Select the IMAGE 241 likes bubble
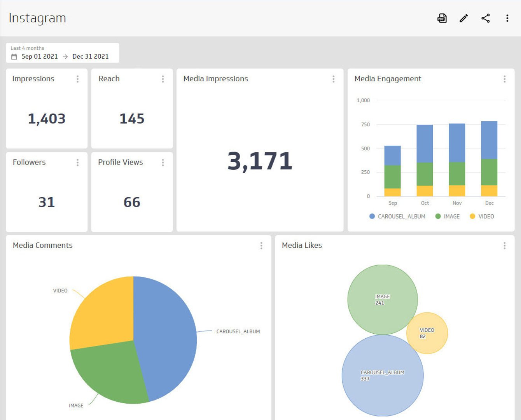 (383, 300)
